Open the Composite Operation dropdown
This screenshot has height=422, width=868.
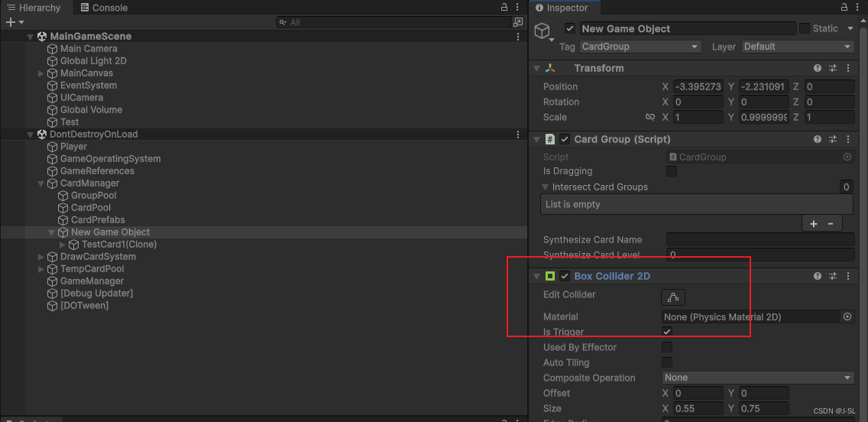[759, 378]
